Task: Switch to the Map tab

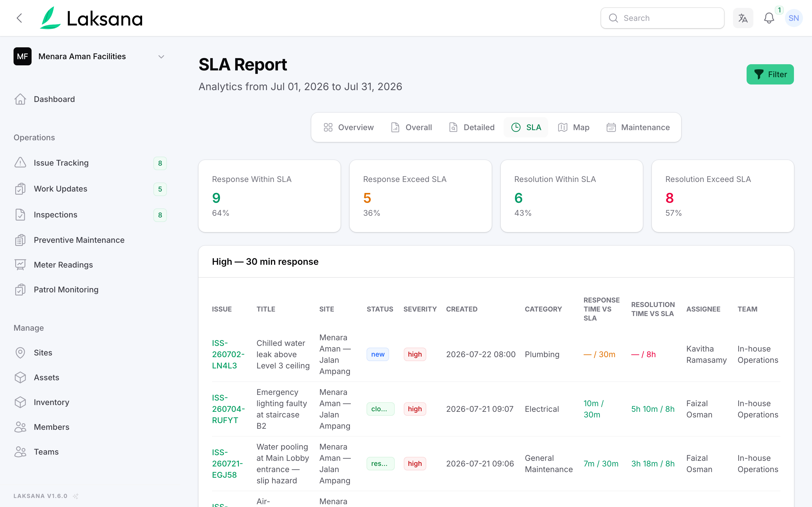Action: click(574, 127)
